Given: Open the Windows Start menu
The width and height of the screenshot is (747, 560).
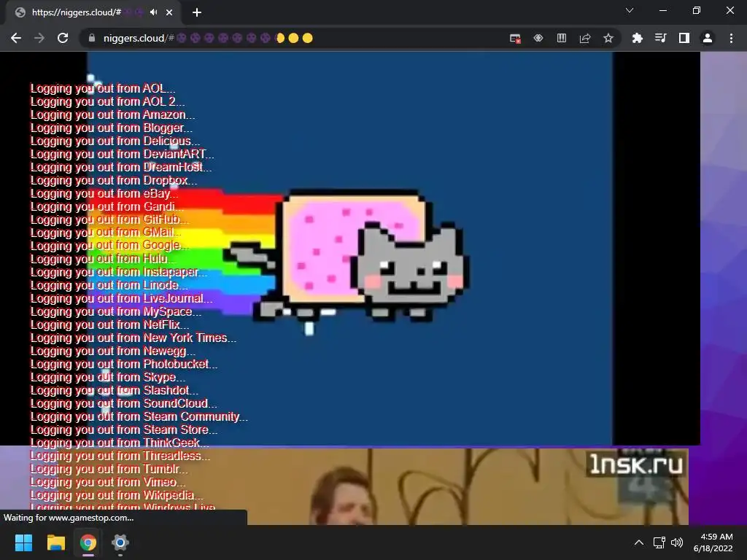Looking at the screenshot, I should 23,542.
